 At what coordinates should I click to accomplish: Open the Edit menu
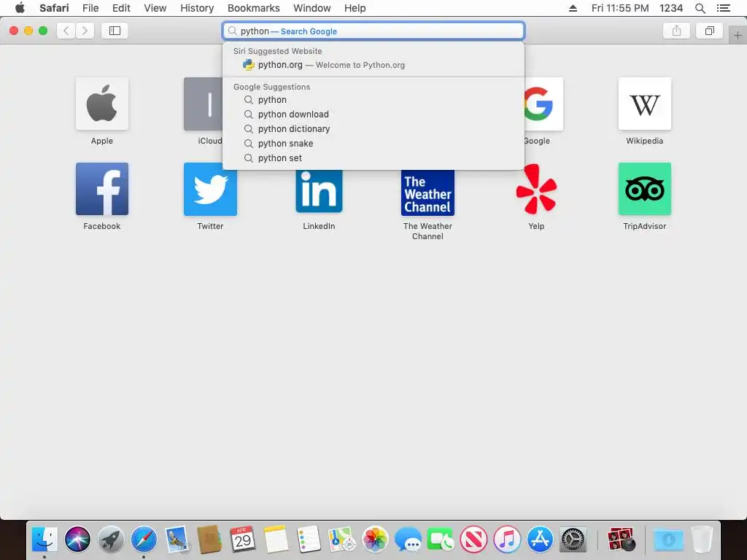tap(121, 8)
